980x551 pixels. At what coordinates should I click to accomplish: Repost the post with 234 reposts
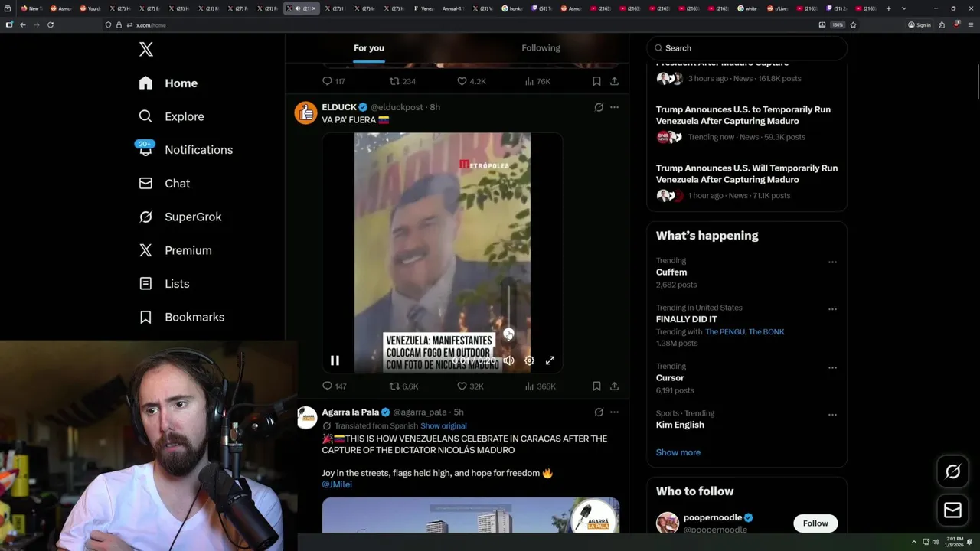403,81
